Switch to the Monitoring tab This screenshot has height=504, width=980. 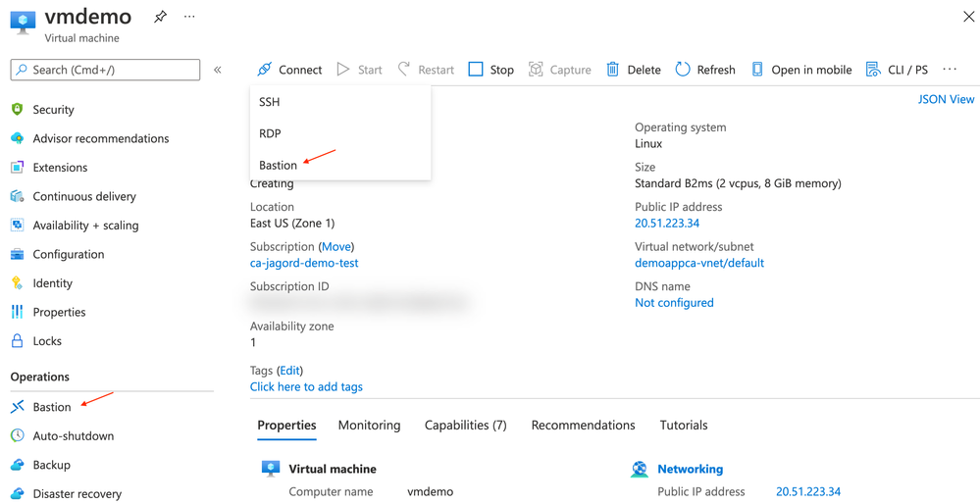click(370, 426)
